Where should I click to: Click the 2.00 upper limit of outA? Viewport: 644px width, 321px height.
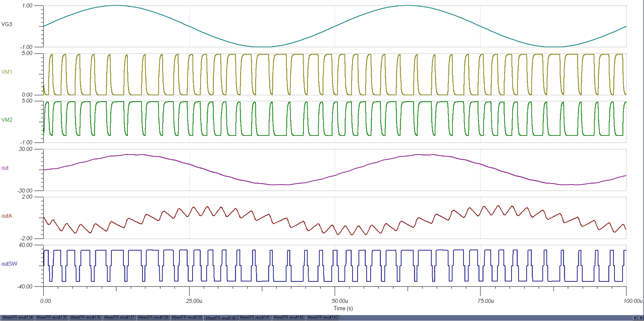pos(28,197)
